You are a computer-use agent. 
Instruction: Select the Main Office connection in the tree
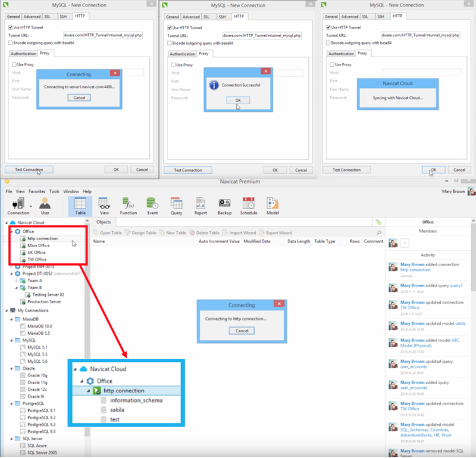click(x=38, y=245)
